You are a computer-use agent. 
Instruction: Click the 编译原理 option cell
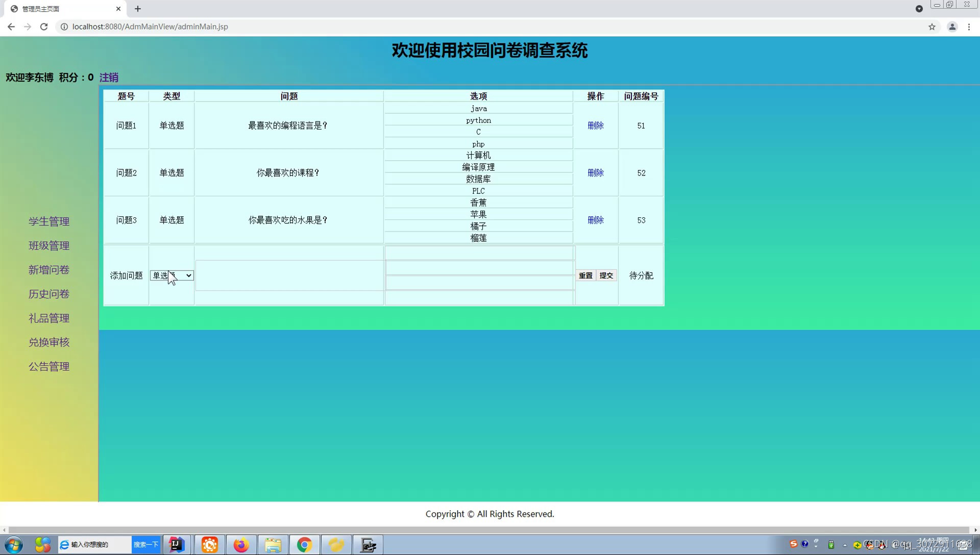click(x=478, y=167)
